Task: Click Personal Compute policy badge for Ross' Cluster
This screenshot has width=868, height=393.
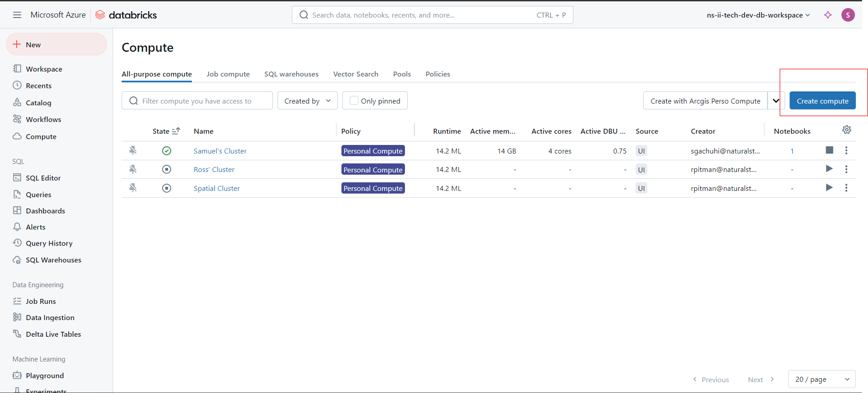Action: click(x=373, y=170)
